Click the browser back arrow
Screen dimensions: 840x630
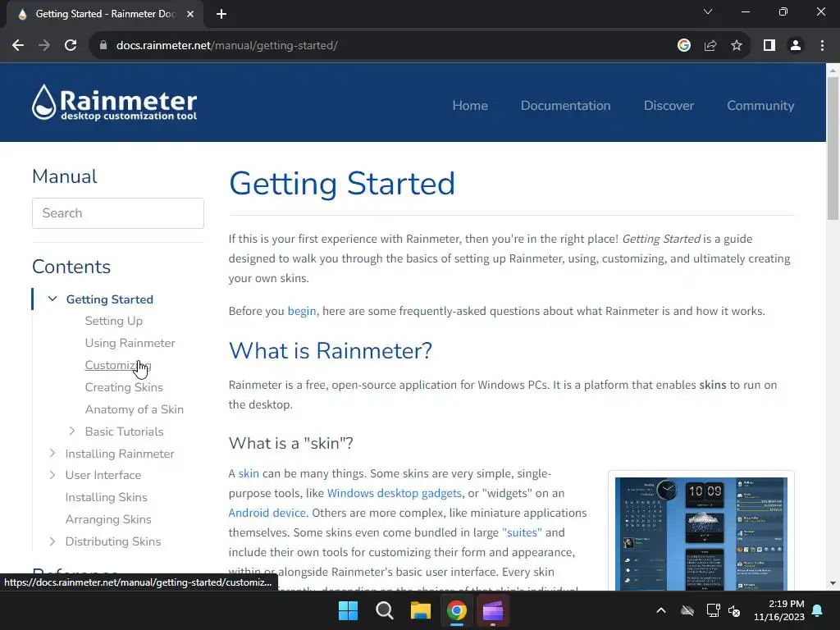click(18, 46)
